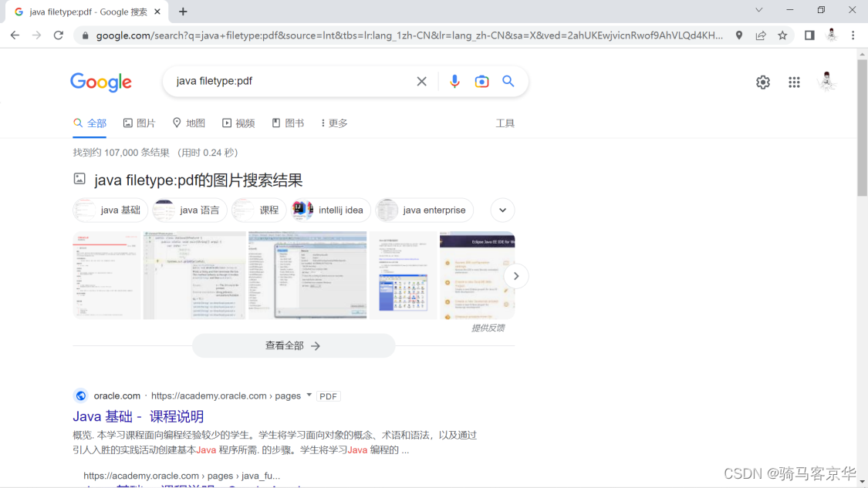Screen dimensions: 868x488
Task: Open Java 基础 - 课程说明 result
Action: (138, 416)
